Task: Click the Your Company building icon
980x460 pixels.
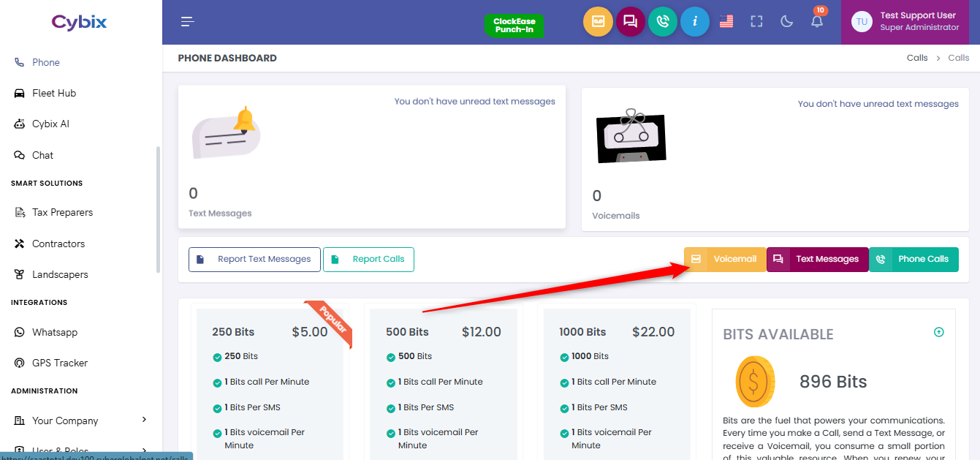Action: point(20,421)
